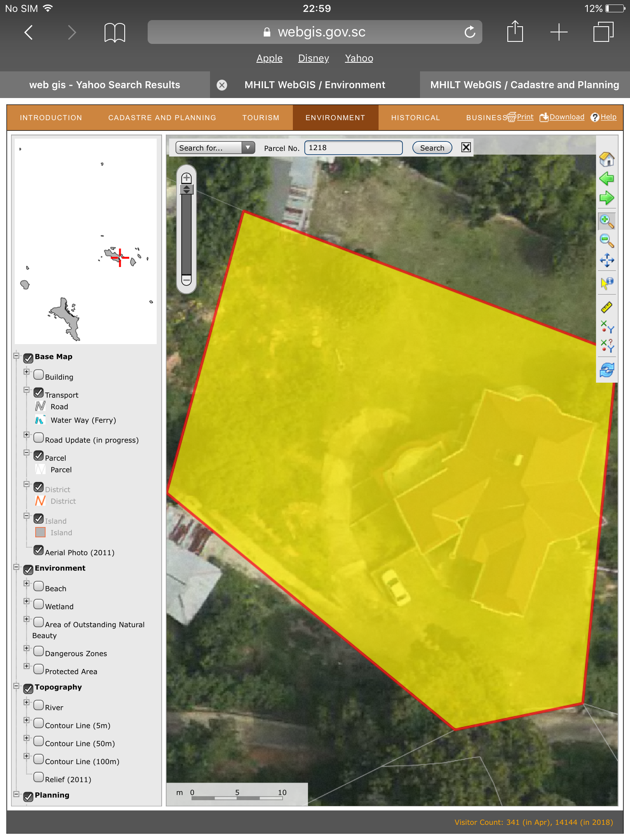Tap Safari forward arrow

point(72,32)
